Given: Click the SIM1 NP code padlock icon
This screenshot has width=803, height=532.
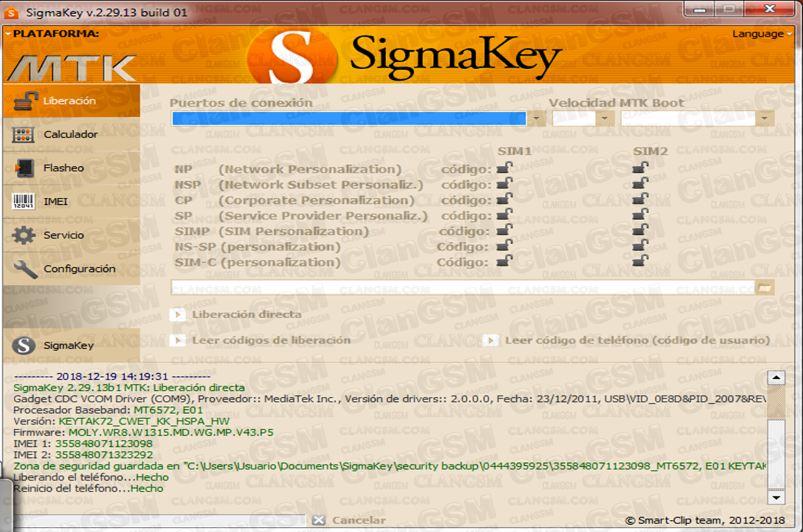Looking at the screenshot, I should [504, 168].
